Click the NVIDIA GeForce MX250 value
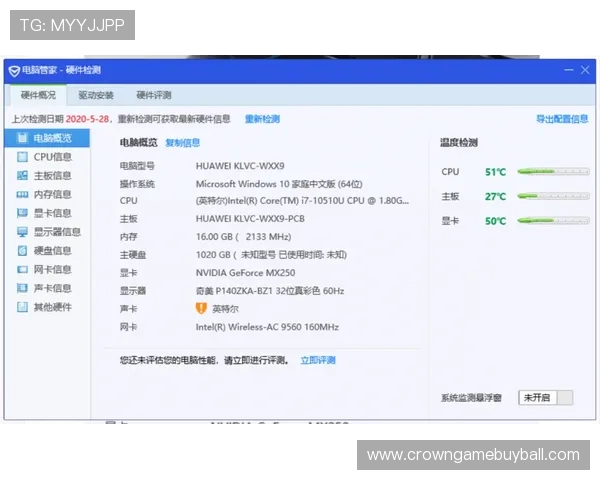The image size is (600, 480). click(245, 273)
